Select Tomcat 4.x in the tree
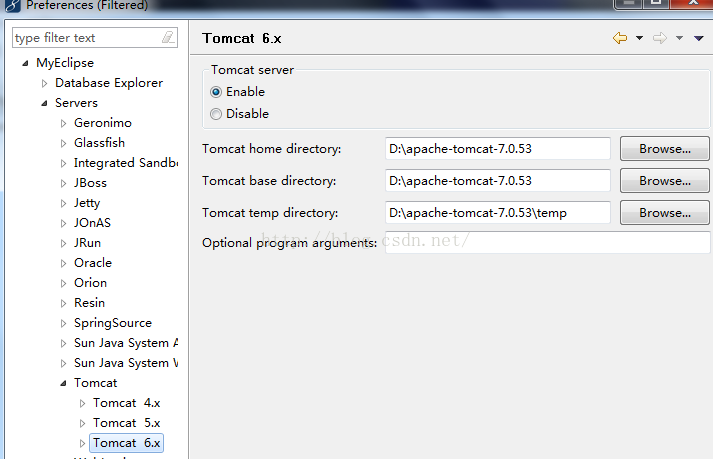 (126, 403)
